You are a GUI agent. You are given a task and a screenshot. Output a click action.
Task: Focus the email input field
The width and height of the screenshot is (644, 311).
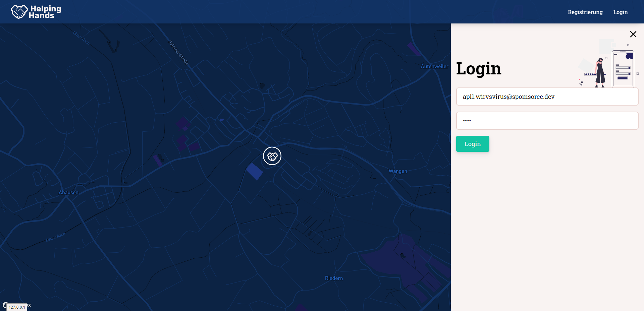[547, 97]
